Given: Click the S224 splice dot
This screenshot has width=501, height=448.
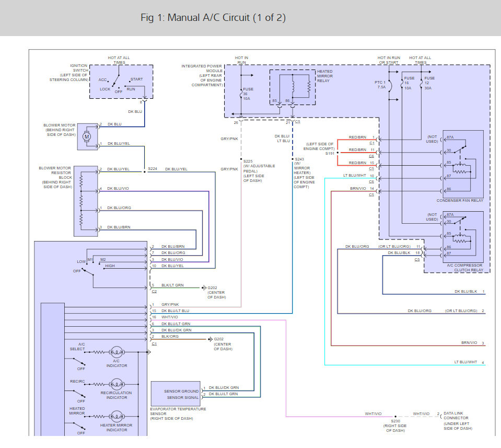Looking at the screenshot, I should pyautogui.click(x=144, y=171).
